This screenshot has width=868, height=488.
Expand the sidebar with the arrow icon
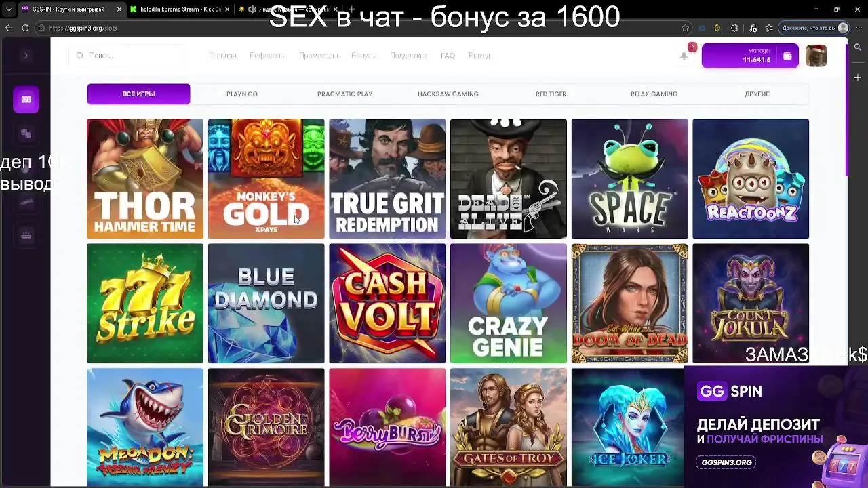point(26,56)
